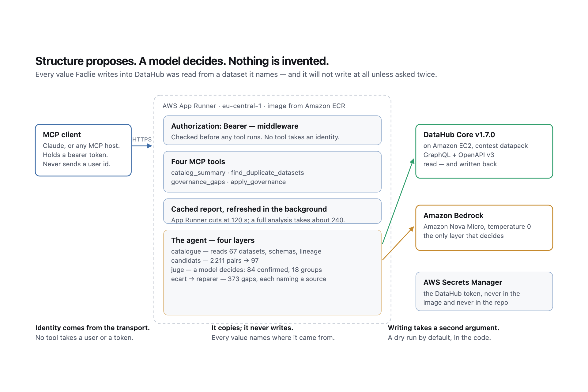Click The agent — four layers heading
The height and width of the screenshot is (392, 588).
[x=213, y=240]
